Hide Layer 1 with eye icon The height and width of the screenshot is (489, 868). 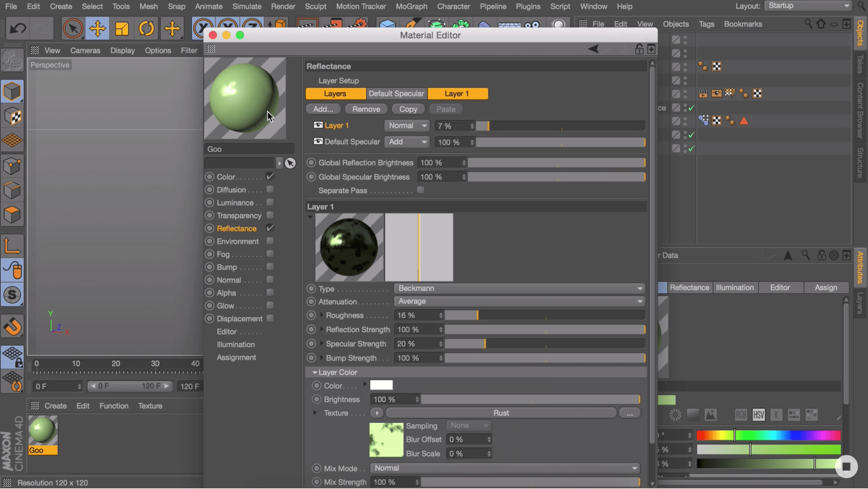tap(318, 125)
